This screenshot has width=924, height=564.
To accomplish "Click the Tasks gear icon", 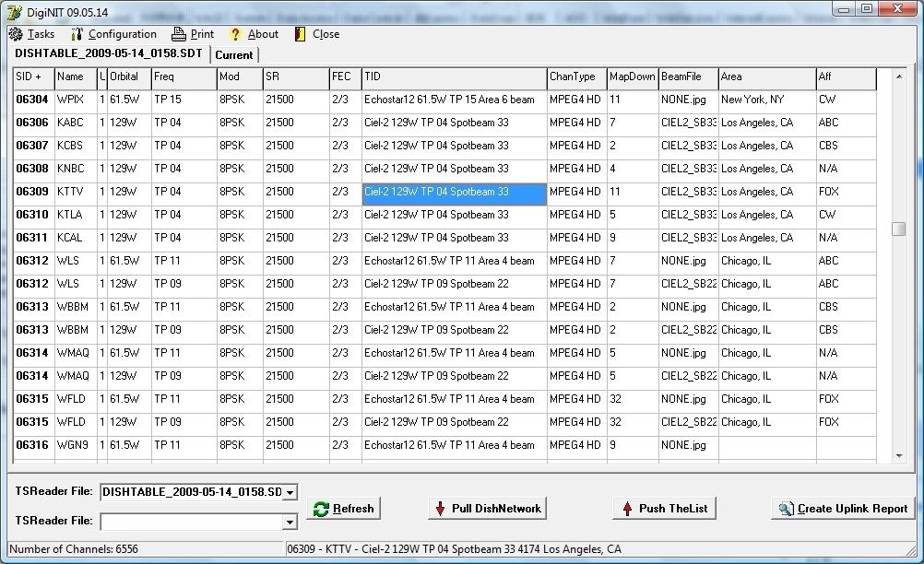I will pyautogui.click(x=16, y=34).
